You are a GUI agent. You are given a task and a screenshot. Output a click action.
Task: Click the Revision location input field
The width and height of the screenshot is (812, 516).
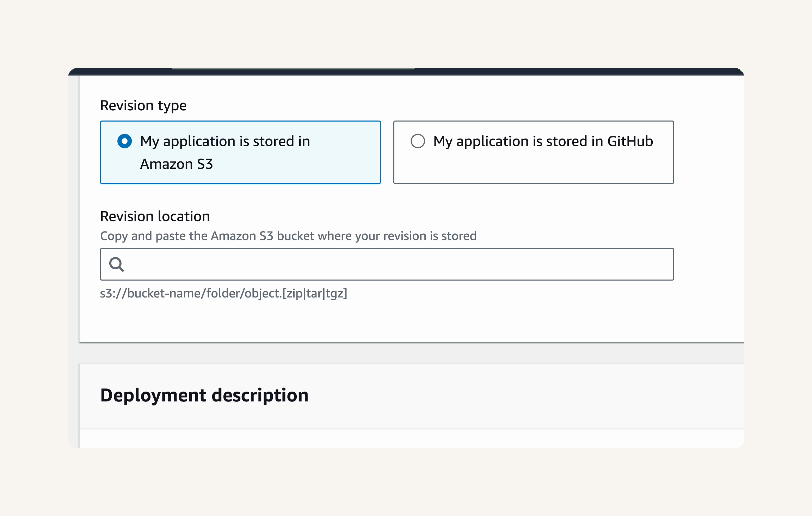[387, 264]
